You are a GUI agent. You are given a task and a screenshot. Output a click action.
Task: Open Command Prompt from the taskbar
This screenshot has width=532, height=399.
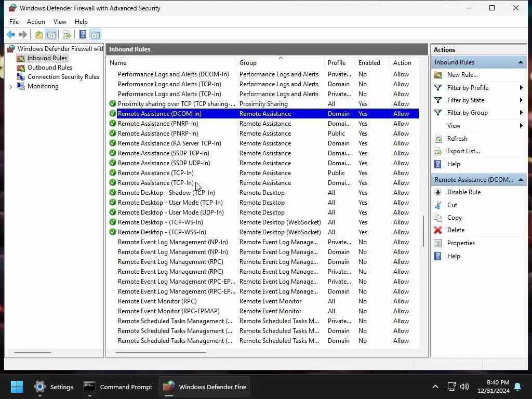[118, 387]
